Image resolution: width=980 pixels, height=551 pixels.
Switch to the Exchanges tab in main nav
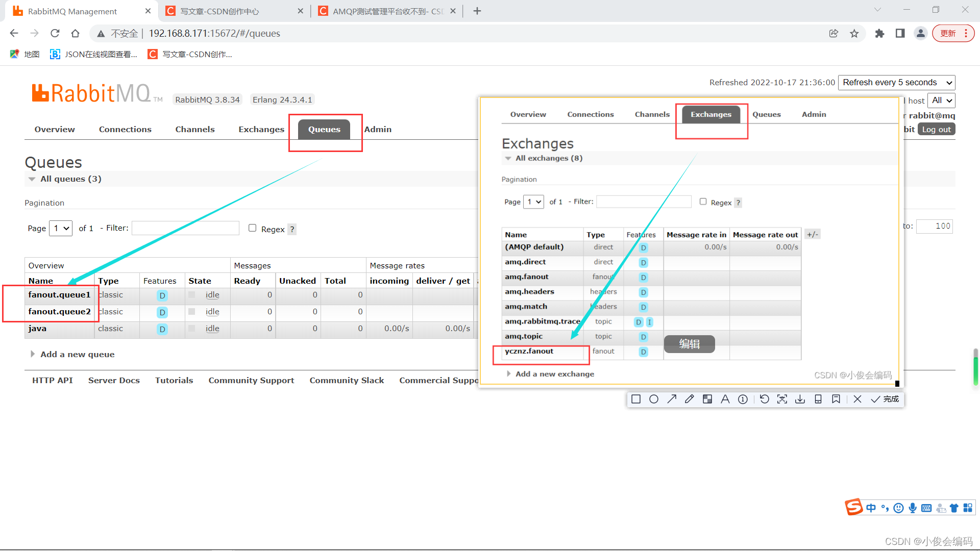261,129
